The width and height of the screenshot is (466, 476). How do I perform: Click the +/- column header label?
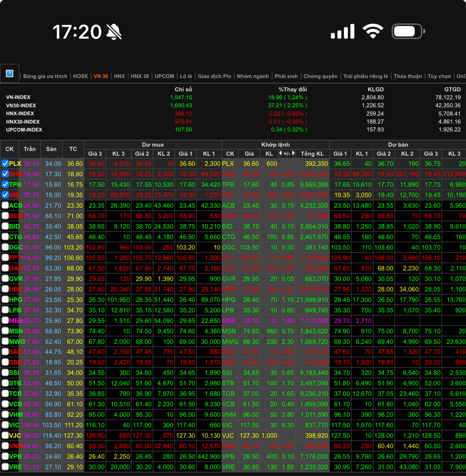[x=287, y=153]
